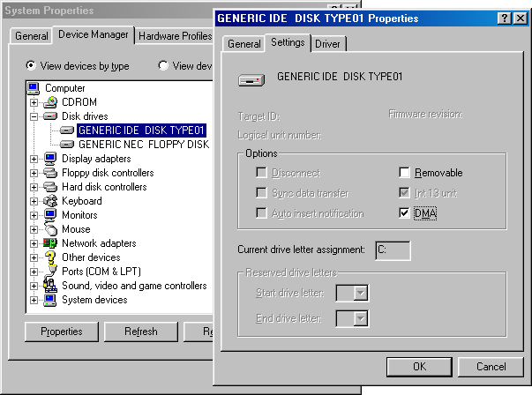
Task: Click the CDROM disc icon
Action: tap(50, 102)
